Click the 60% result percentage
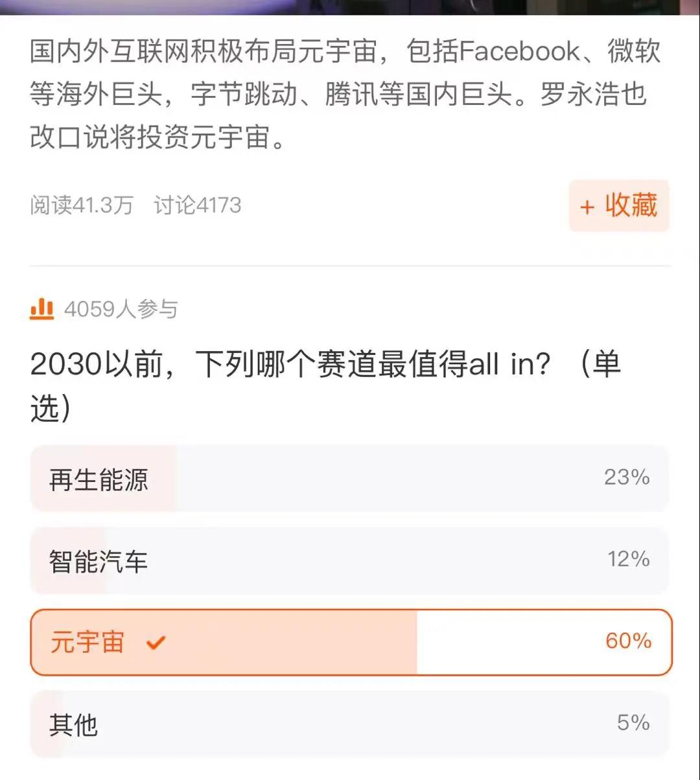This screenshot has width=700, height=780. tap(628, 641)
